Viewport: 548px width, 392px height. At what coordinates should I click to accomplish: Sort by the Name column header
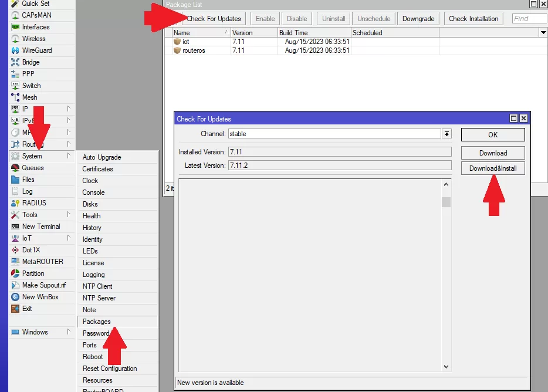click(x=201, y=32)
